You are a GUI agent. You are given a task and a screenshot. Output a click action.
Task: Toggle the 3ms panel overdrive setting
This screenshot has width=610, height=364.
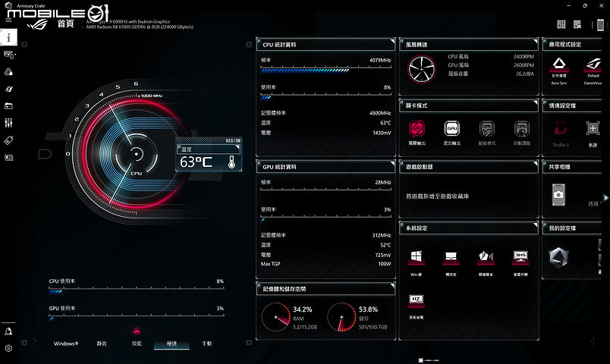(x=520, y=257)
